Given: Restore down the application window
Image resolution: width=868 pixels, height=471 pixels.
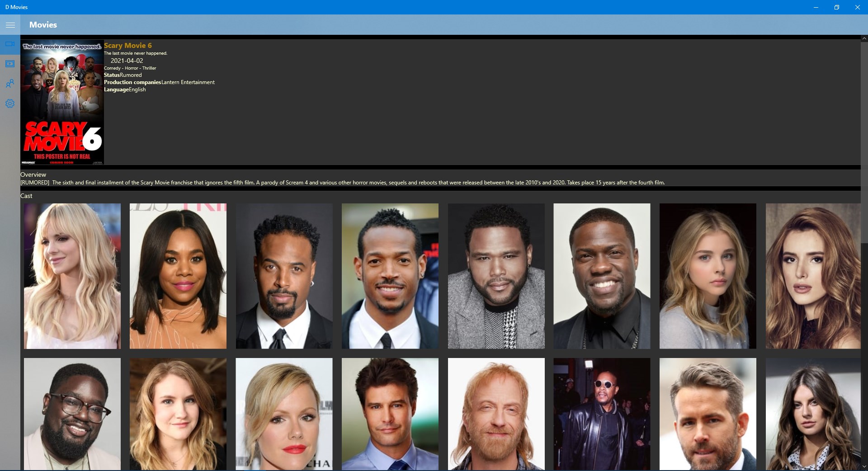Looking at the screenshot, I should 836,7.
